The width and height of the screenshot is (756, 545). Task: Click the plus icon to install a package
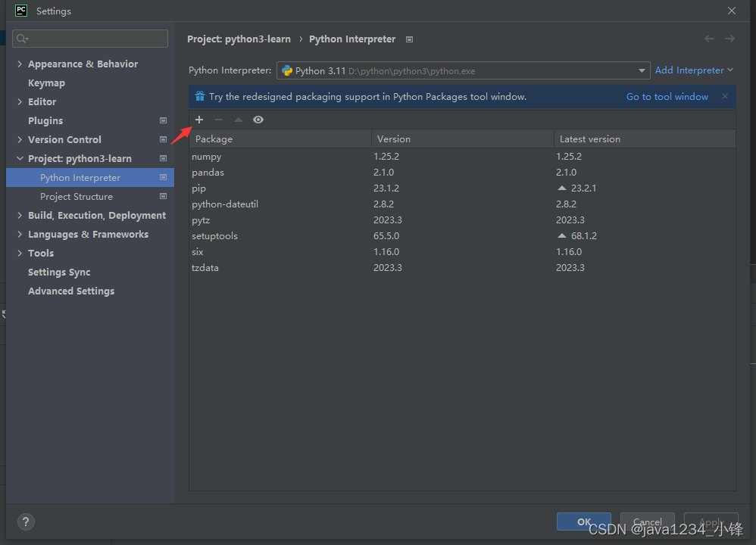[199, 120]
